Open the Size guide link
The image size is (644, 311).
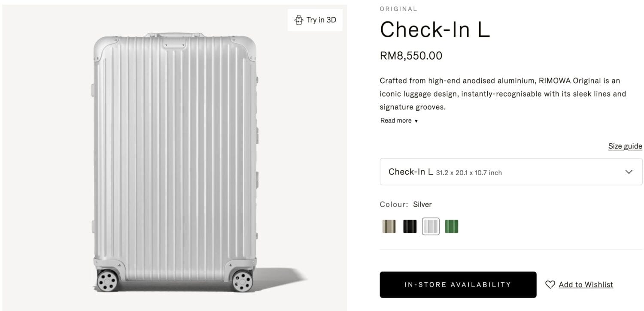tap(625, 146)
